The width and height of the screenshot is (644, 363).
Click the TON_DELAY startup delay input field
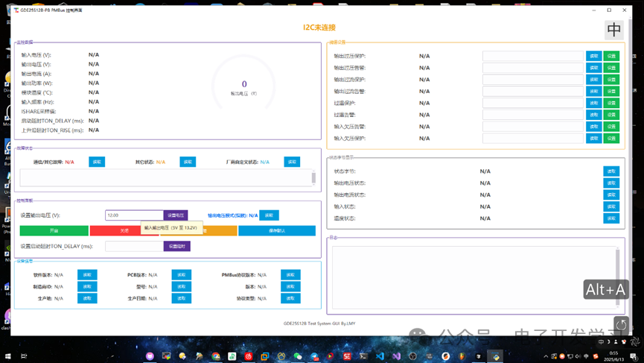[x=133, y=246]
